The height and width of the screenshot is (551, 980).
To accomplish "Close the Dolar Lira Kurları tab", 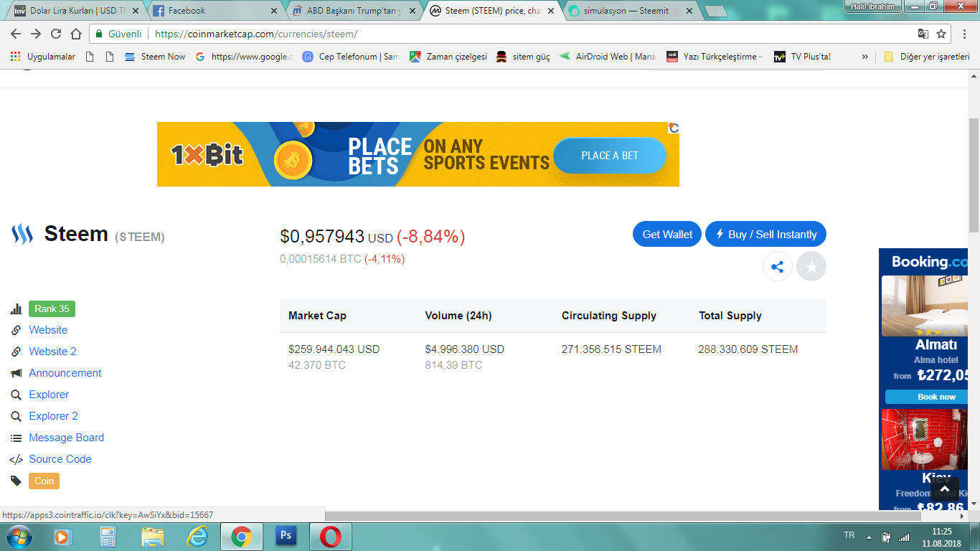I will click(x=135, y=11).
